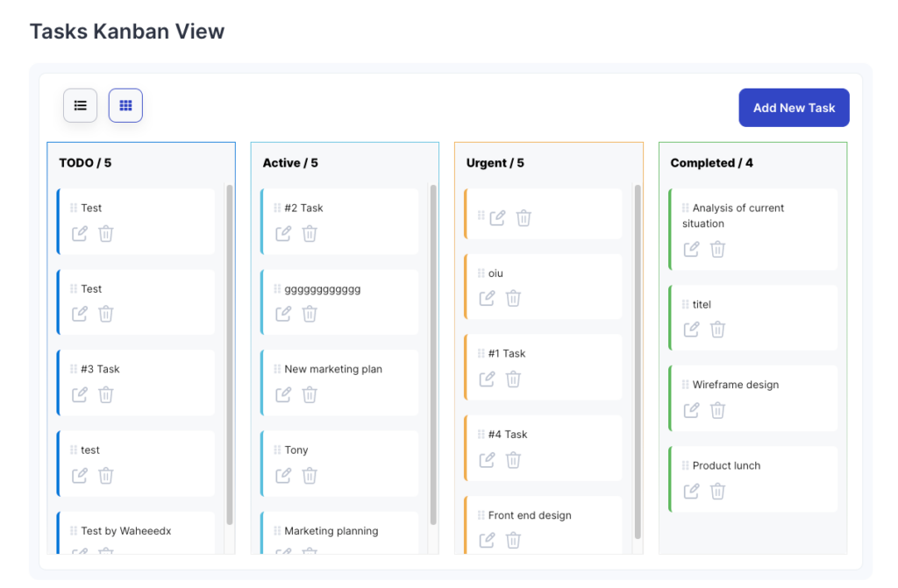Delete the untitled Urgent task card
Viewport: 898px width, 588px height.
(524, 218)
